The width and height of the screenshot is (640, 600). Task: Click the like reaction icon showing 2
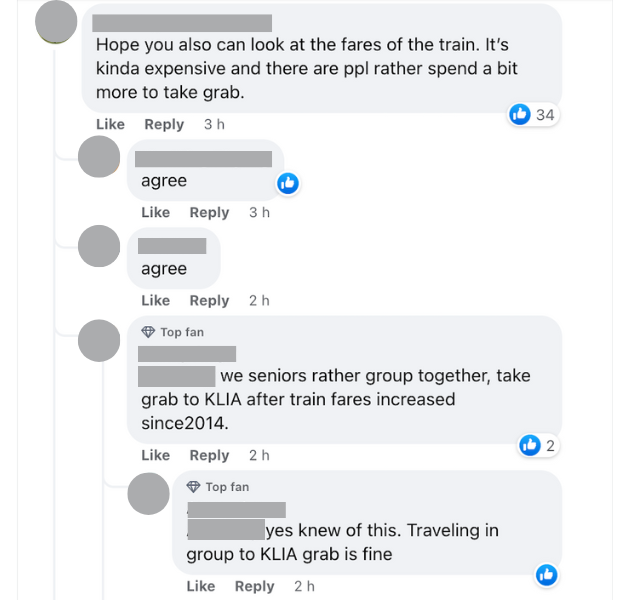(531, 445)
